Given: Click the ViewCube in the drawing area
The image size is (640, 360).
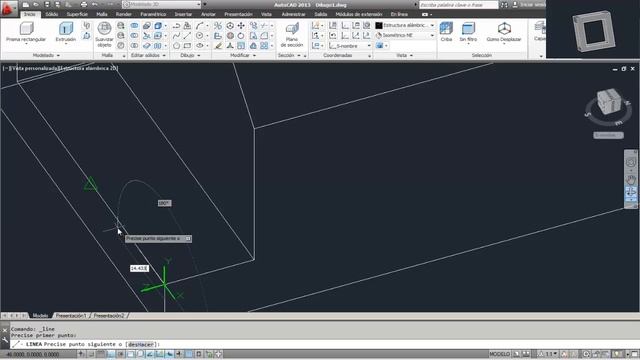Looking at the screenshot, I should [609, 101].
